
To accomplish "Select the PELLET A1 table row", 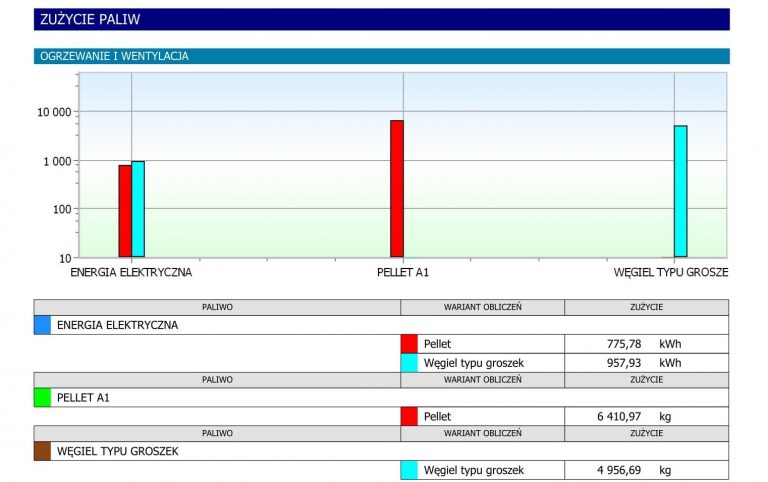I will point(382,398).
